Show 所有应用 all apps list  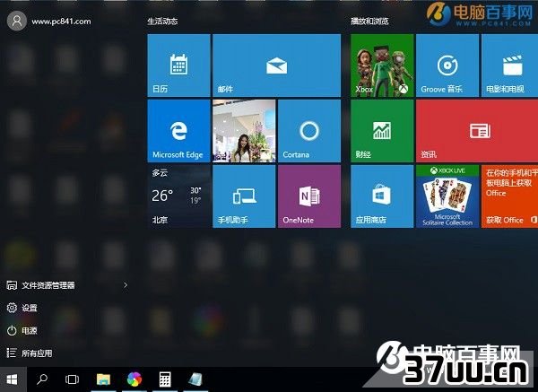coord(30,353)
